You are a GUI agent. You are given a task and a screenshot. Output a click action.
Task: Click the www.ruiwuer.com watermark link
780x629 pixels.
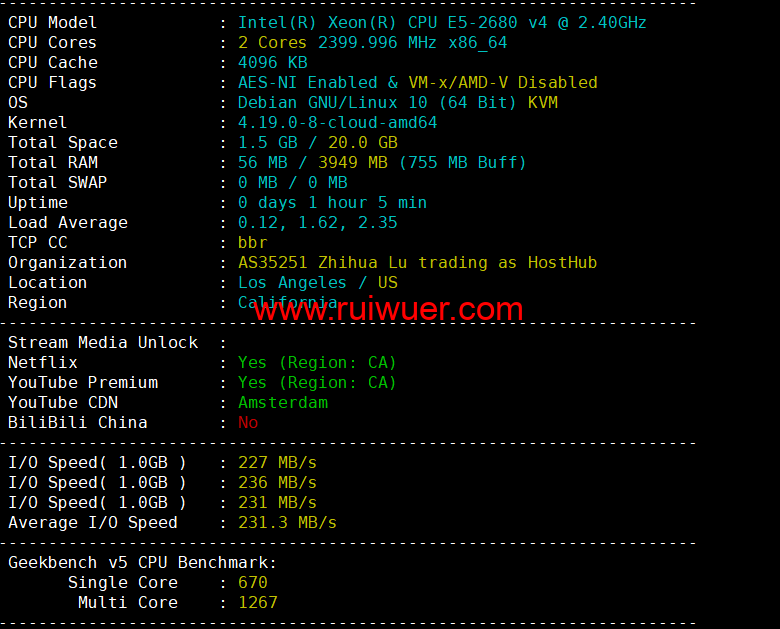point(389,309)
